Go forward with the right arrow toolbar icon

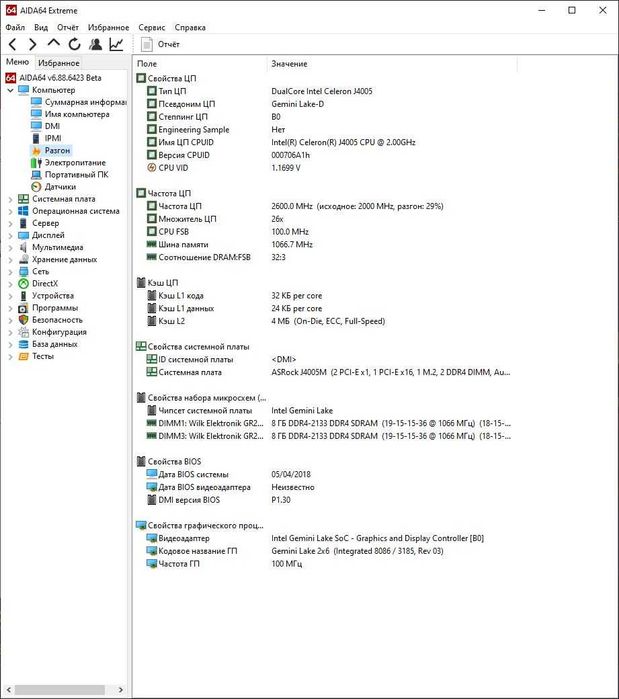click(33, 44)
